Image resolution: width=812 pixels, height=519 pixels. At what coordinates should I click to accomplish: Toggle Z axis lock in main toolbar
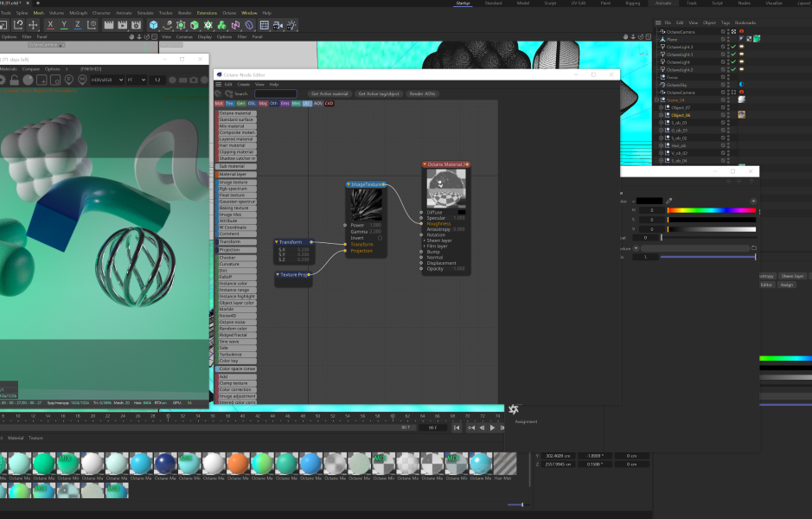point(78,24)
